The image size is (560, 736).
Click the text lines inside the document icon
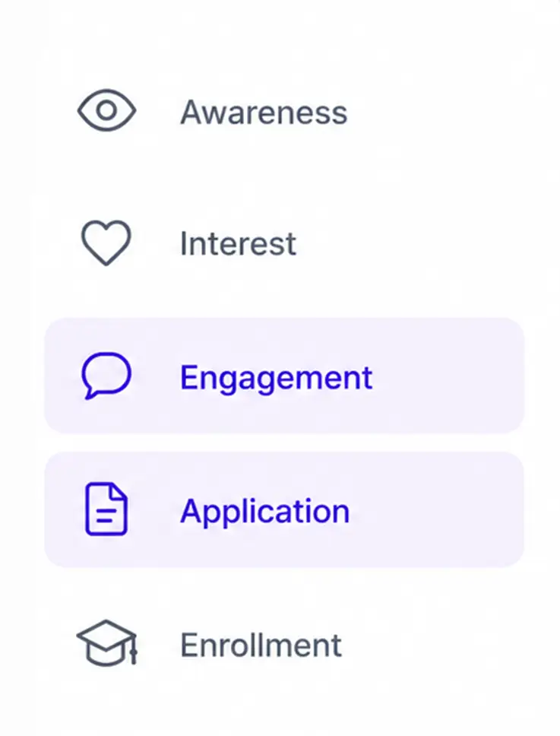[106, 514]
